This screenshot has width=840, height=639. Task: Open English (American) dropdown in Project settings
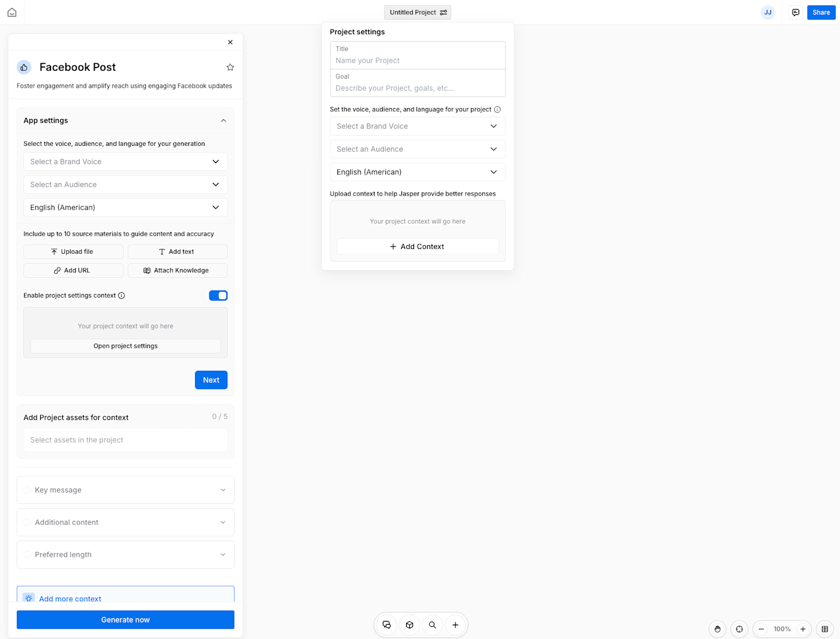pos(418,172)
